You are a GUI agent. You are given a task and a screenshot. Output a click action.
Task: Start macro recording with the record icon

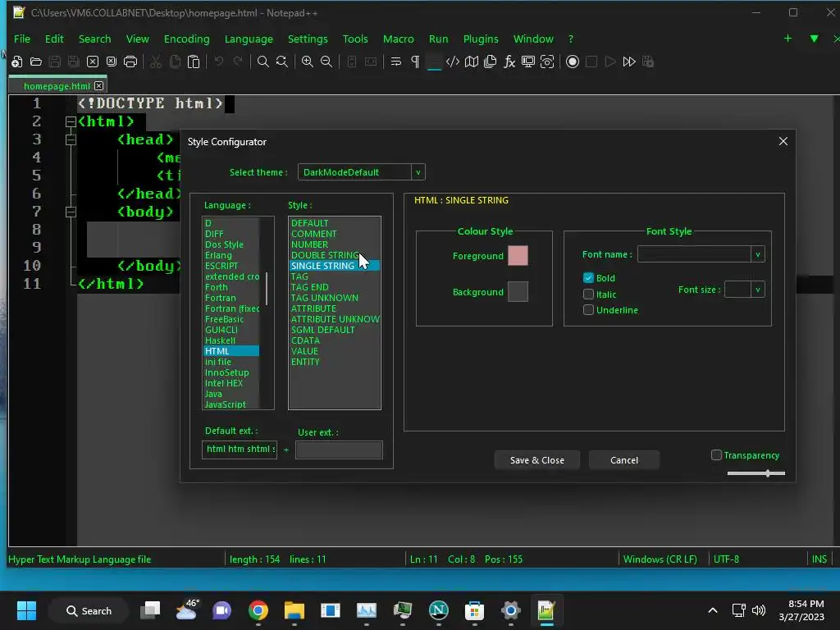click(x=572, y=62)
